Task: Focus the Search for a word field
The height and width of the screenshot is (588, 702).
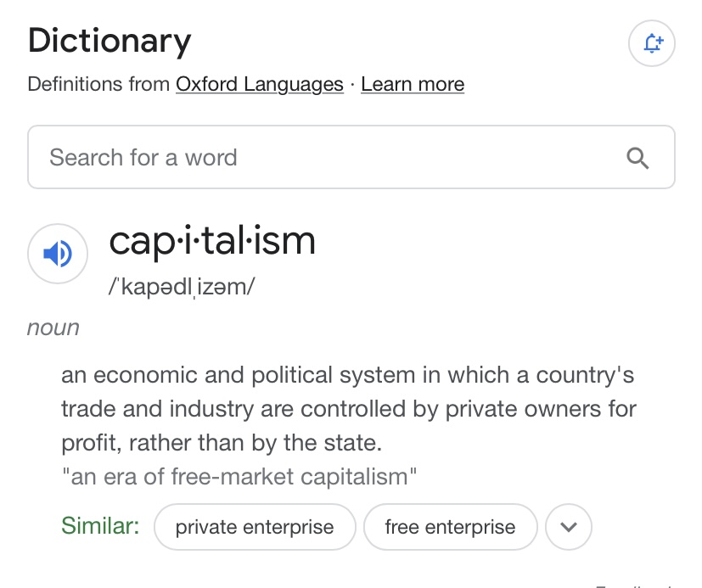Action: 323,158
